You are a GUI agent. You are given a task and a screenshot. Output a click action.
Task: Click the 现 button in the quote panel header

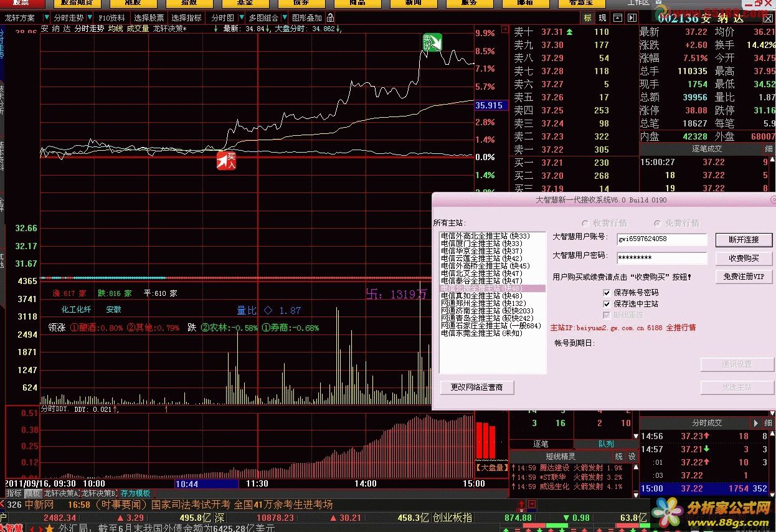pyautogui.click(x=602, y=18)
